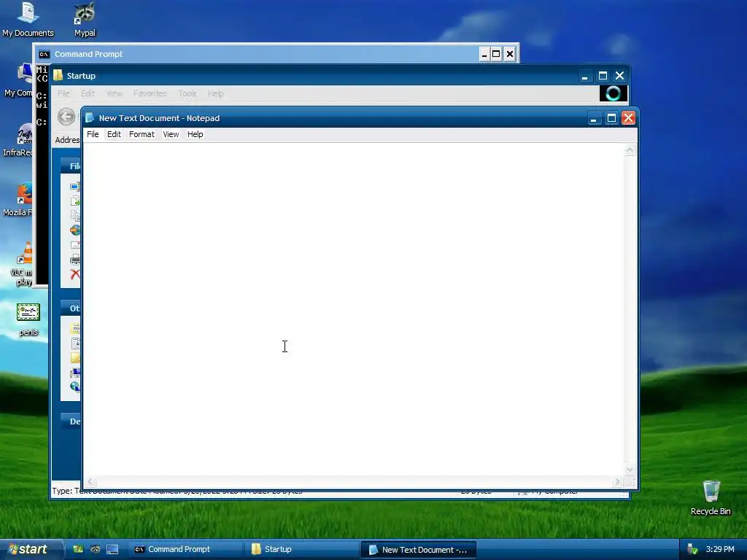Maximize the Startup window

603,76
